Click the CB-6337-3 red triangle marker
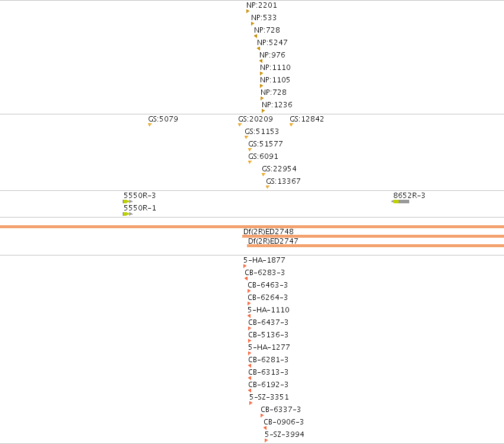This screenshot has height=444, width=504. 262,416
